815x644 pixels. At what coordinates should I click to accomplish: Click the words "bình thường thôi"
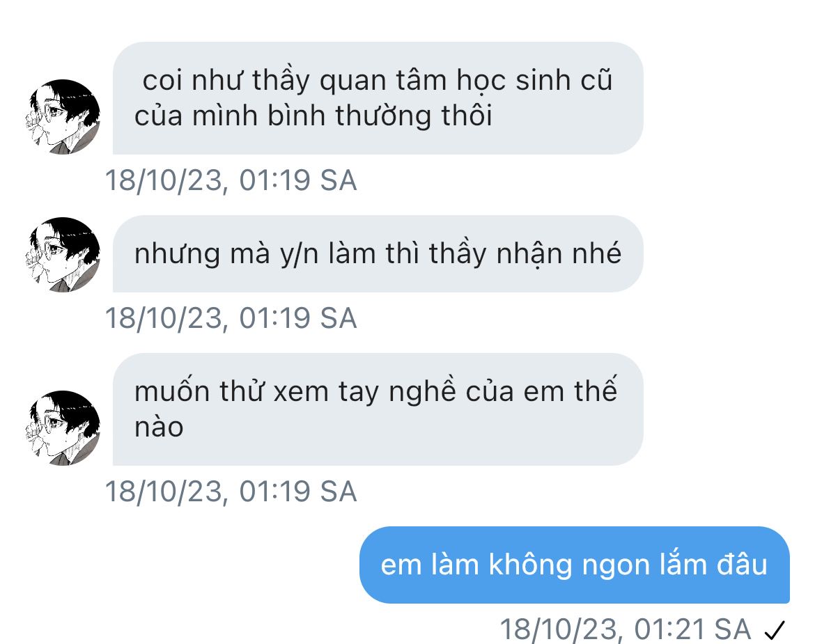click(380, 116)
